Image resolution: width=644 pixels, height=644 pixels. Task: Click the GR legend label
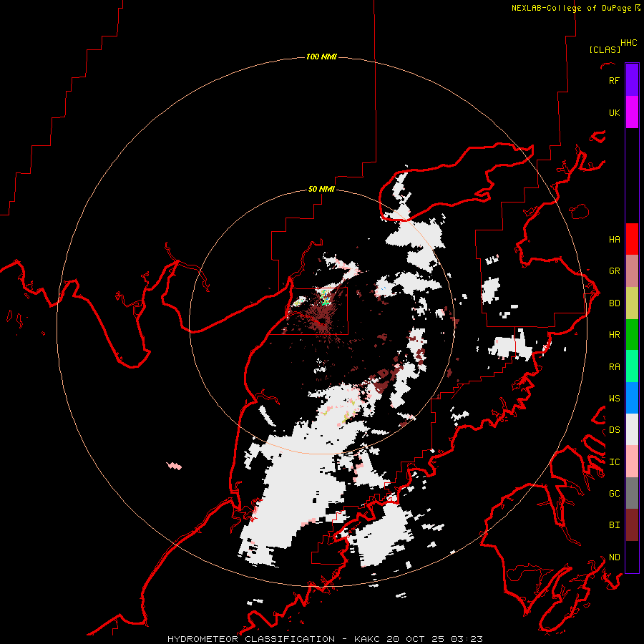tap(614, 270)
